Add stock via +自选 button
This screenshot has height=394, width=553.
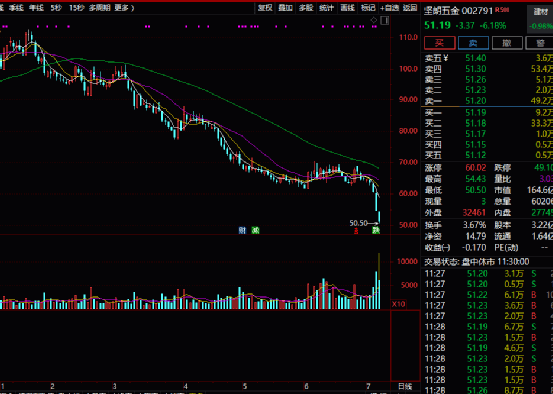point(389,8)
